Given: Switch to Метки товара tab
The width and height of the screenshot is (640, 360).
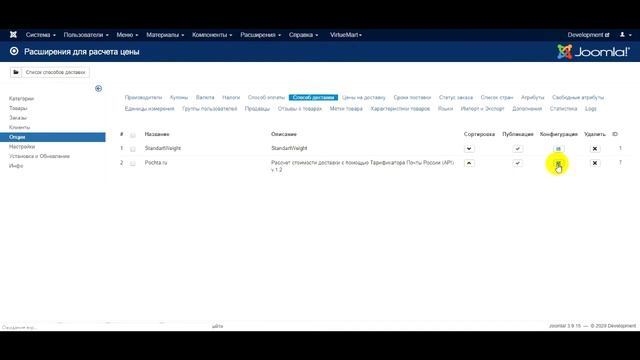Looking at the screenshot, I should click(346, 109).
